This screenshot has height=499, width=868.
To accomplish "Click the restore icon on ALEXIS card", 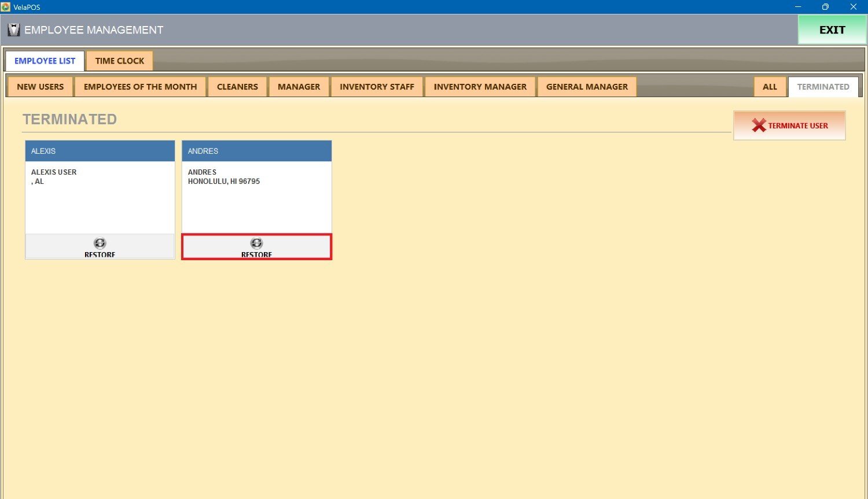I will pyautogui.click(x=100, y=243).
